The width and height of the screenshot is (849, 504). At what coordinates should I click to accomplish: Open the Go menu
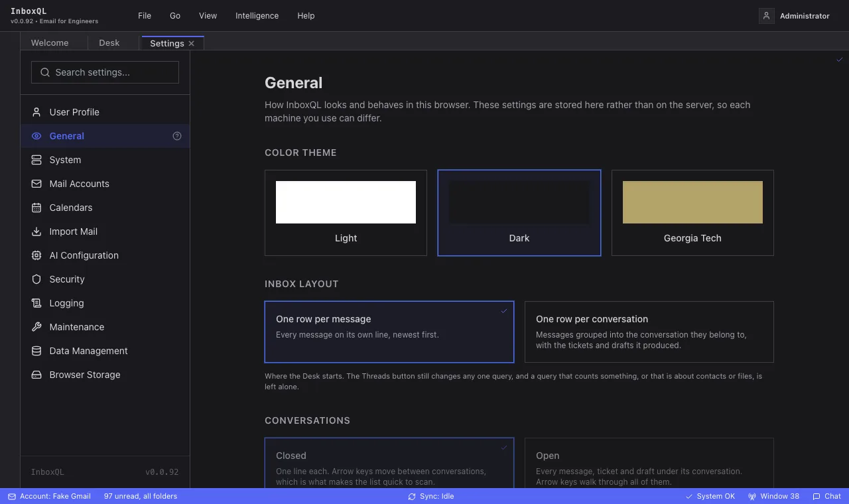175,16
